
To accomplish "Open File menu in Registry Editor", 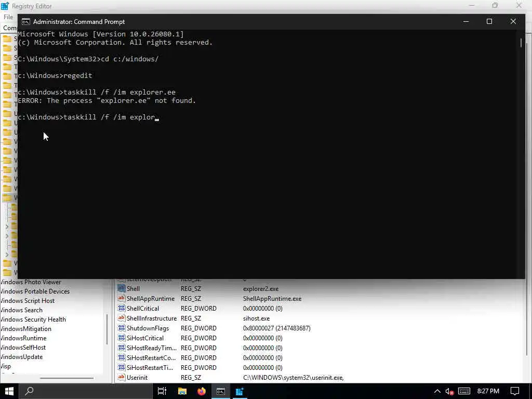I will tap(8, 17).
